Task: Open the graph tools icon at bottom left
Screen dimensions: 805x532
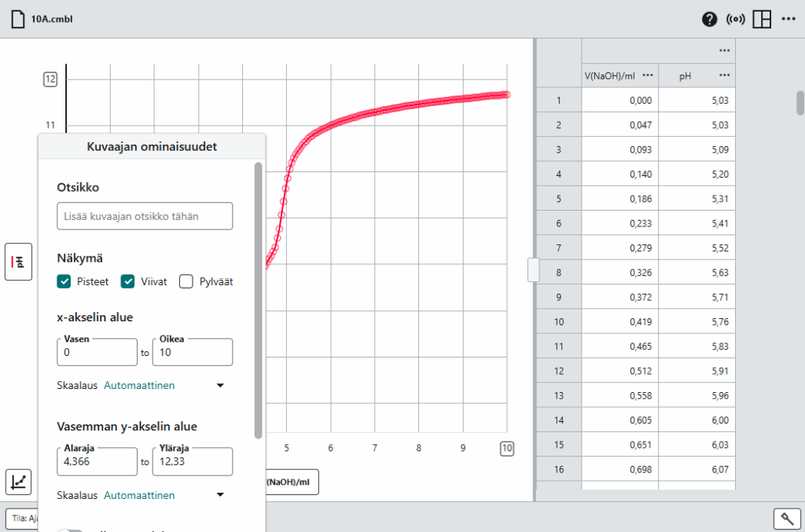Action: (x=19, y=482)
